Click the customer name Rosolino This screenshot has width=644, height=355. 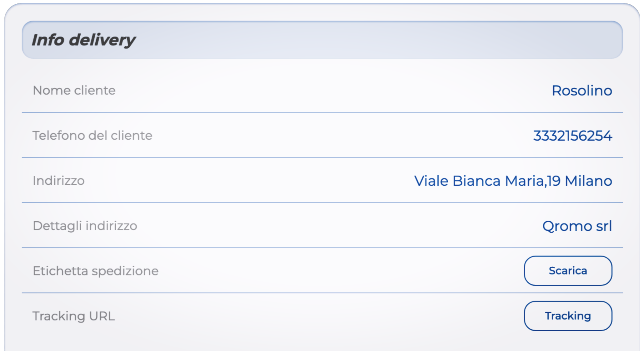pos(582,91)
